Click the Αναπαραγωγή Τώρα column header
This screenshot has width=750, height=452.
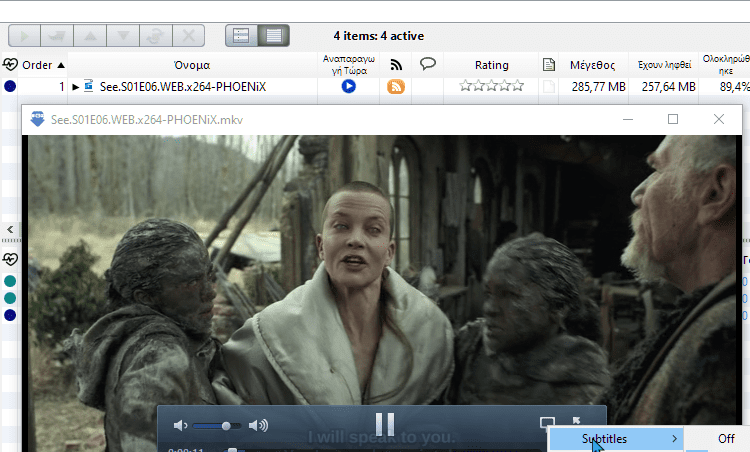coord(349,65)
